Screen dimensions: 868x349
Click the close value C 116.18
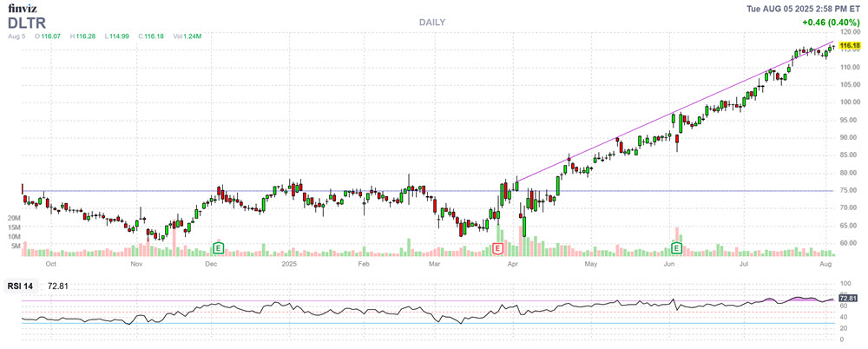point(150,36)
